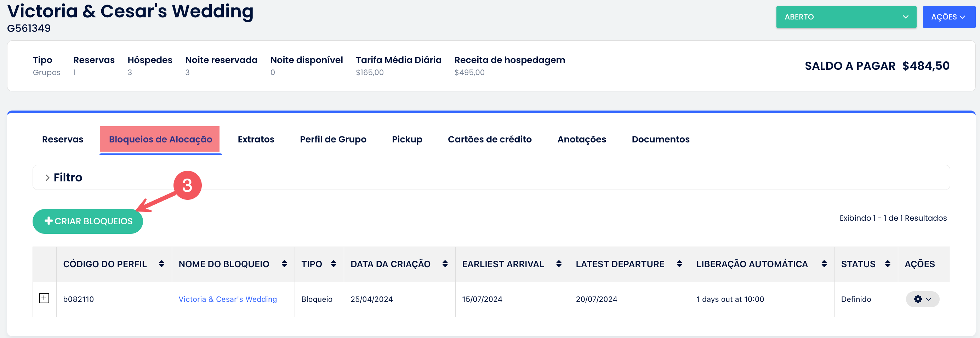The image size is (980, 338).
Task: Switch to the Reservas tab
Action: (63, 139)
